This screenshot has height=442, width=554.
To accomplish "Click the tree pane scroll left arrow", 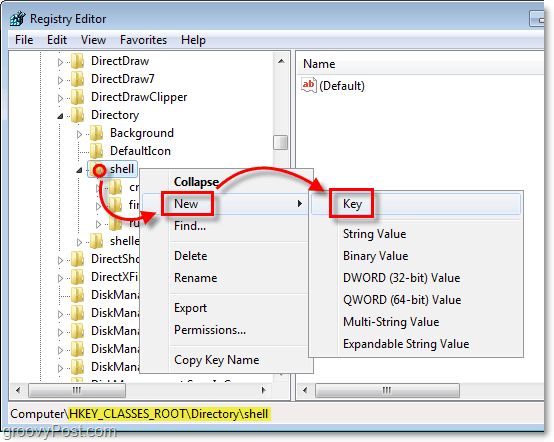I will pyautogui.click(x=18, y=390).
